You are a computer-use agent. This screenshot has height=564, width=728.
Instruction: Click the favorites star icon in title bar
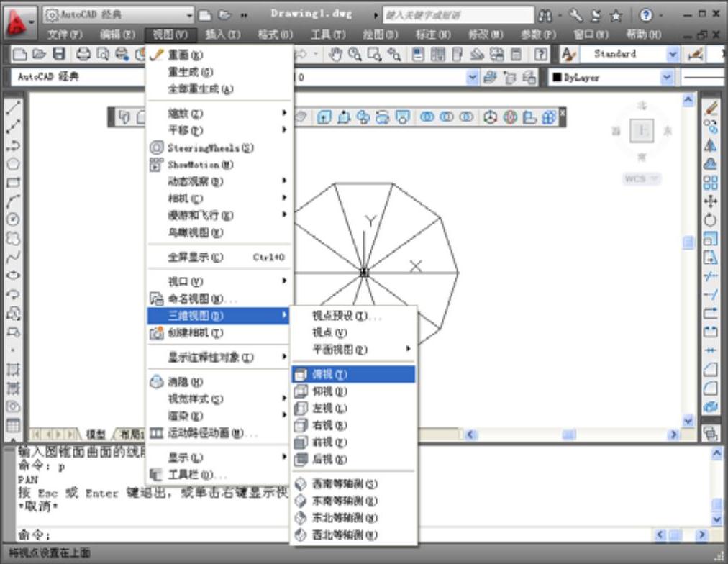click(x=616, y=15)
